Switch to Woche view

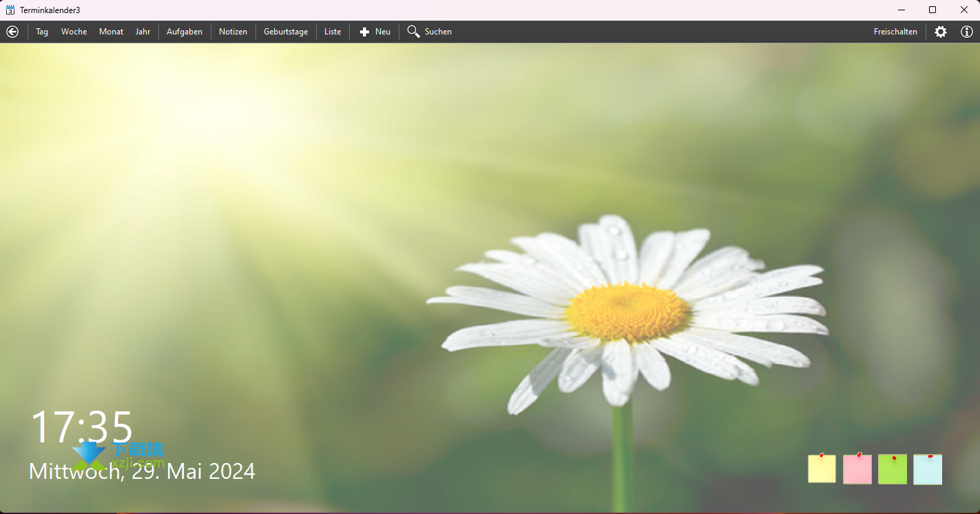[x=74, y=32]
